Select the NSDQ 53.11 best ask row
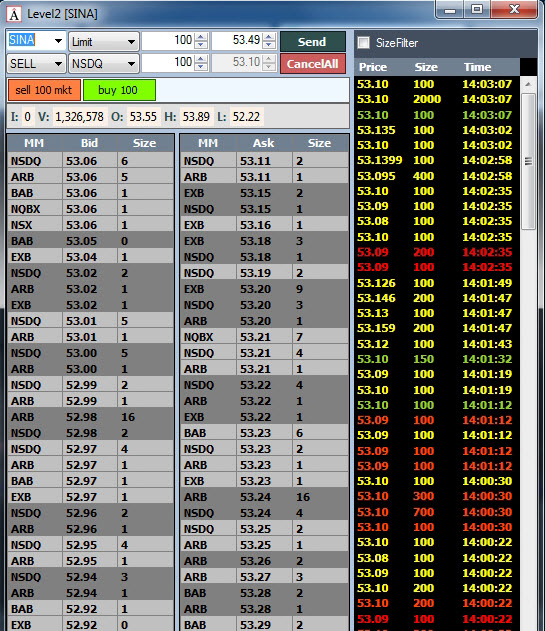Viewport: 545px width, 631px height. tap(264, 161)
